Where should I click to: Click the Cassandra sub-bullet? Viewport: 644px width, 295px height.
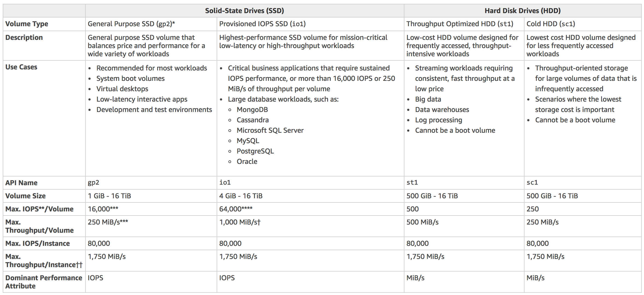[253, 120]
